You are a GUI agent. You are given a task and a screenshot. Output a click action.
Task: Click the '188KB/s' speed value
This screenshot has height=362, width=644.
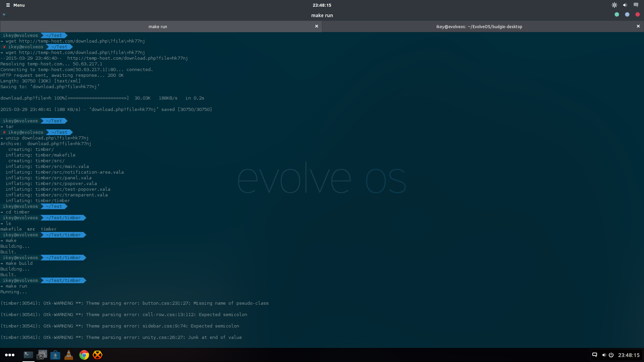pyautogui.click(x=168, y=98)
